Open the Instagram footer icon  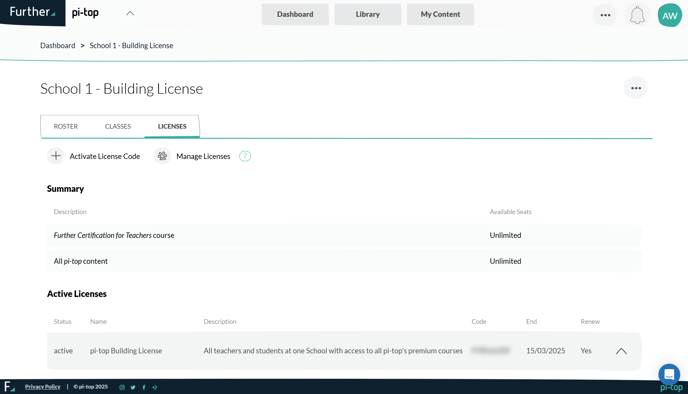tap(122, 387)
